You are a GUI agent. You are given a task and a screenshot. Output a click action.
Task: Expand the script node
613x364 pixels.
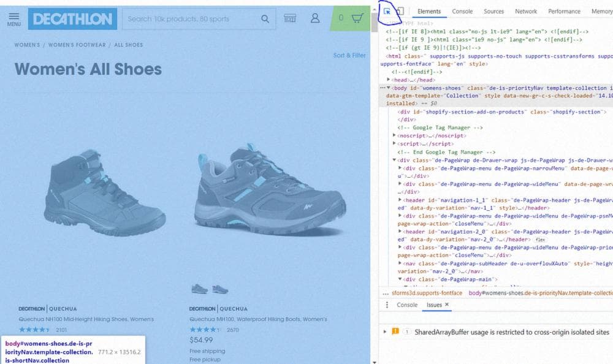click(x=394, y=143)
